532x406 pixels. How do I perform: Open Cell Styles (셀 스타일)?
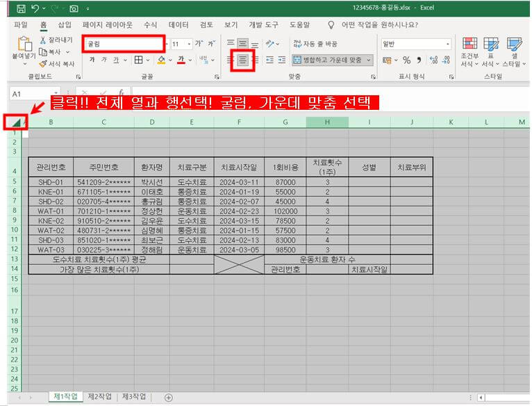(x=515, y=51)
